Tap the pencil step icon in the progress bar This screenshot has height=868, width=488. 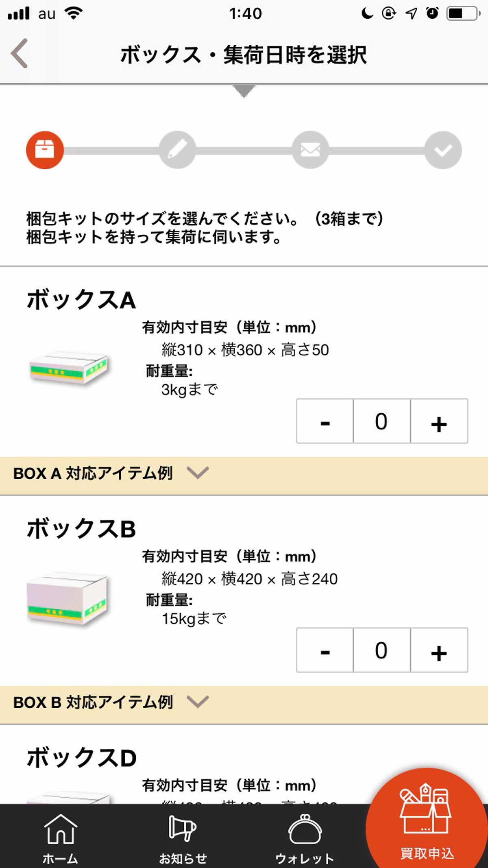177,150
